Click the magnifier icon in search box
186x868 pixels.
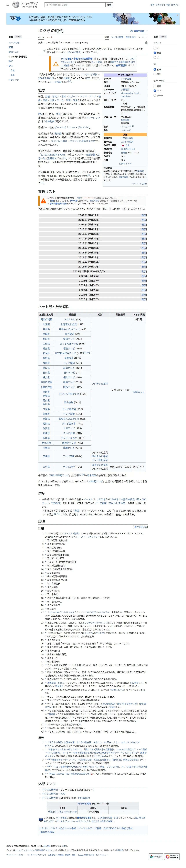coord(47,5)
